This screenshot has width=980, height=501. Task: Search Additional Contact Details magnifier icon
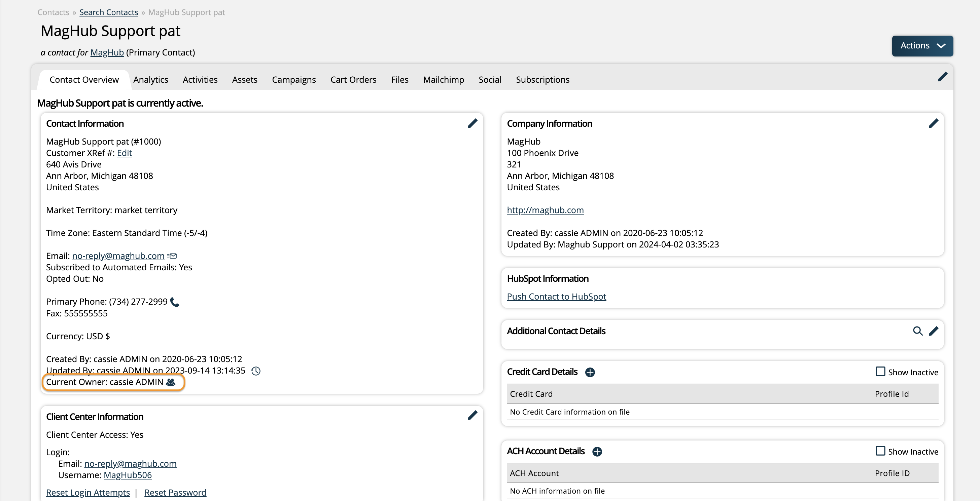point(918,331)
